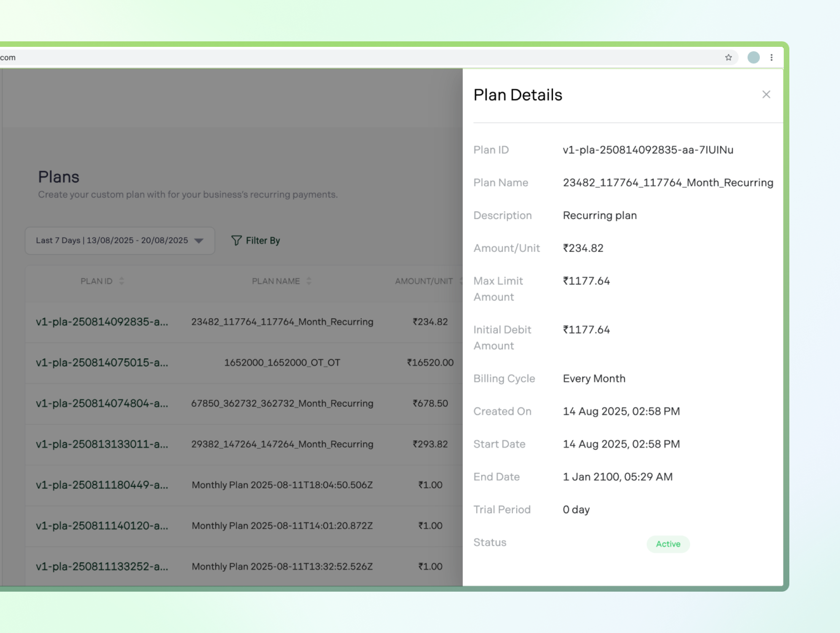Click the Filter By funnel icon
Image resolution: width=840 pixels, height=633 pixels.
pos(236,241)
